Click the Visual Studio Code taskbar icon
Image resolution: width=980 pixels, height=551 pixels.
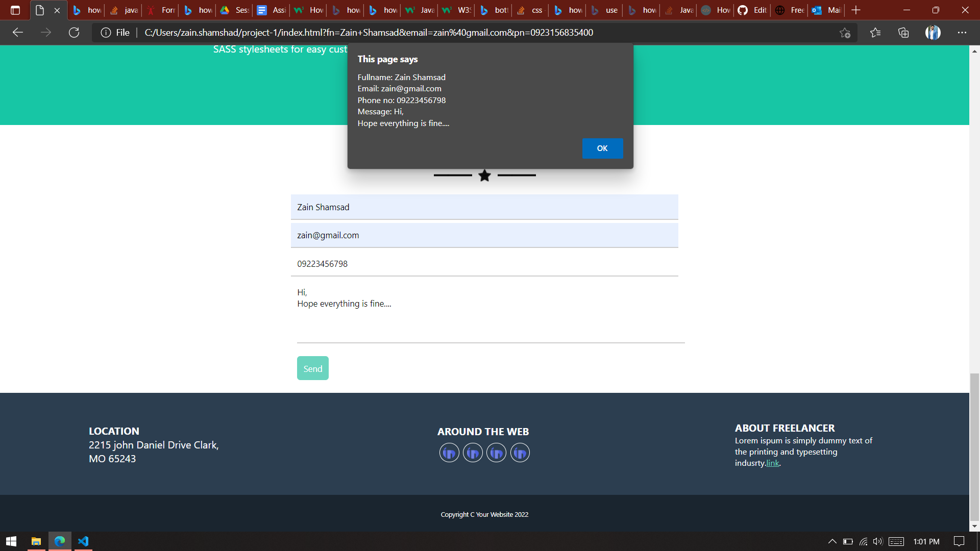coord(83,541)
